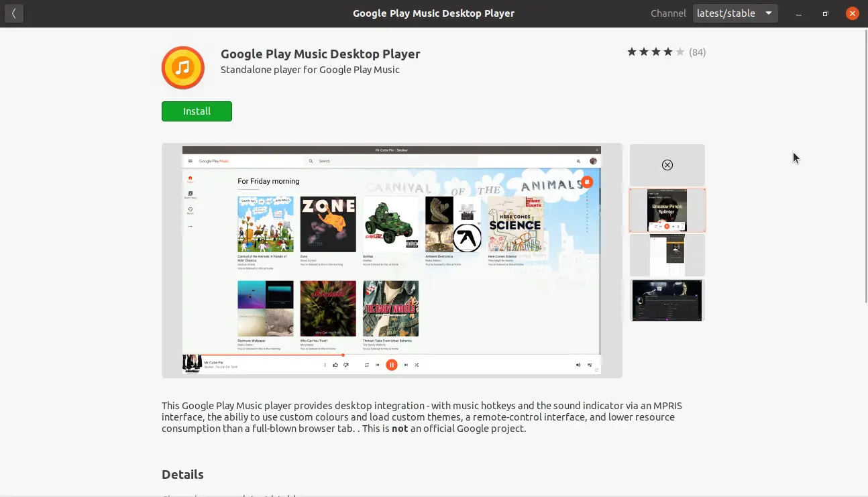
Task: Click the orange Google Play Music app icon
Action: point(182,68)
